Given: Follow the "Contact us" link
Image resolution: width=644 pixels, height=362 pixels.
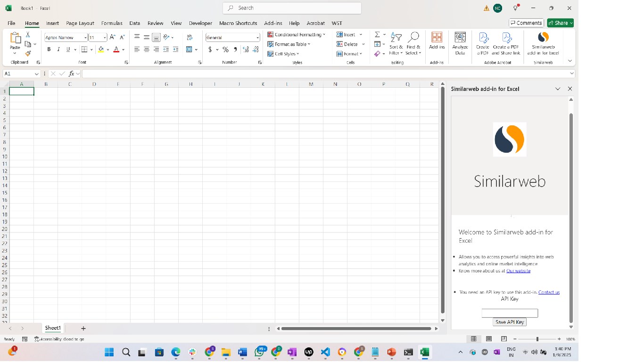Looking at the screenshot, I should pyautogui.click(x=549, y=292).
